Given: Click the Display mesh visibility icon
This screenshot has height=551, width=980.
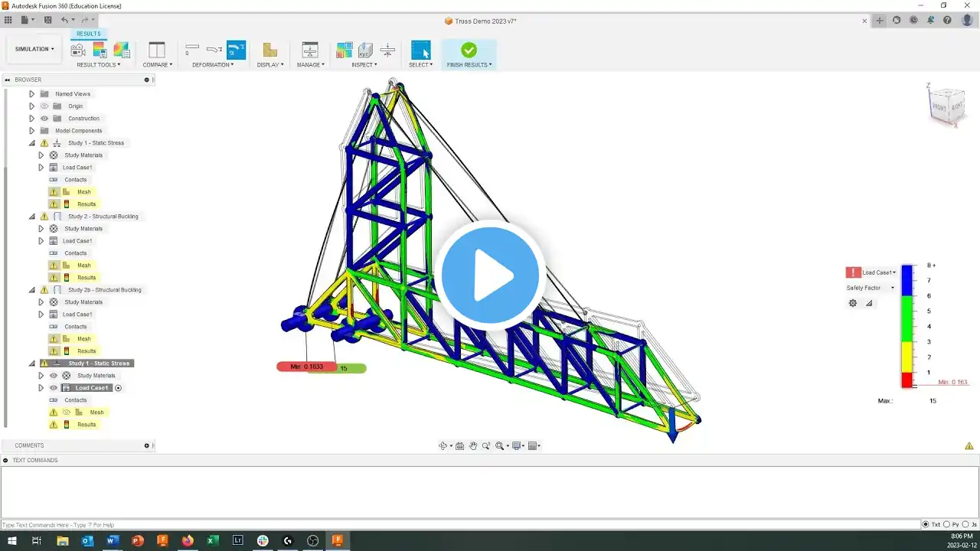Looking at the screenshot, I should [x=269, y=51].
